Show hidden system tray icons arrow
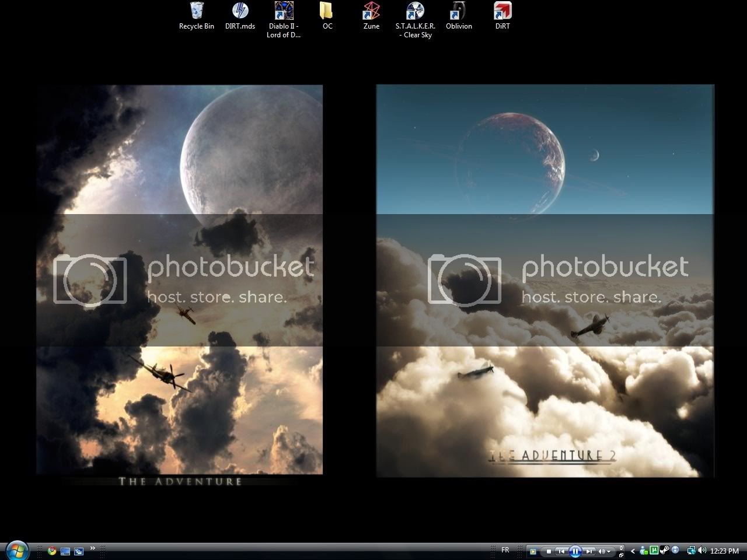Viewport: 747px width, 560px height. 633,551
